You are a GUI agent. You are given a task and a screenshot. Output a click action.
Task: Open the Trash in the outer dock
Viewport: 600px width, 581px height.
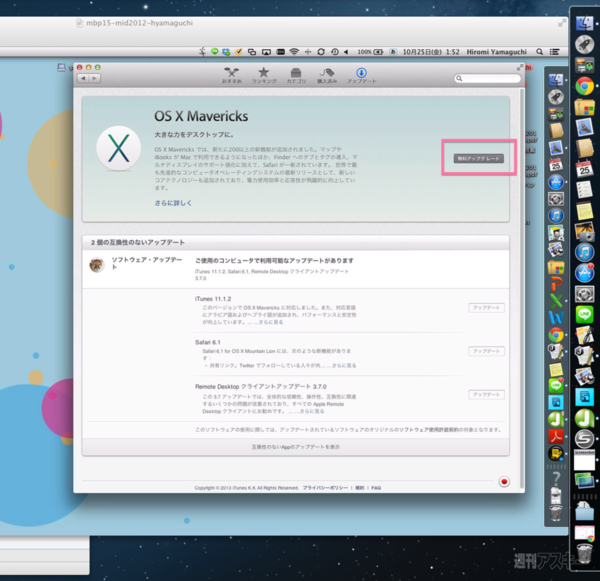click(x=584, y=553)
